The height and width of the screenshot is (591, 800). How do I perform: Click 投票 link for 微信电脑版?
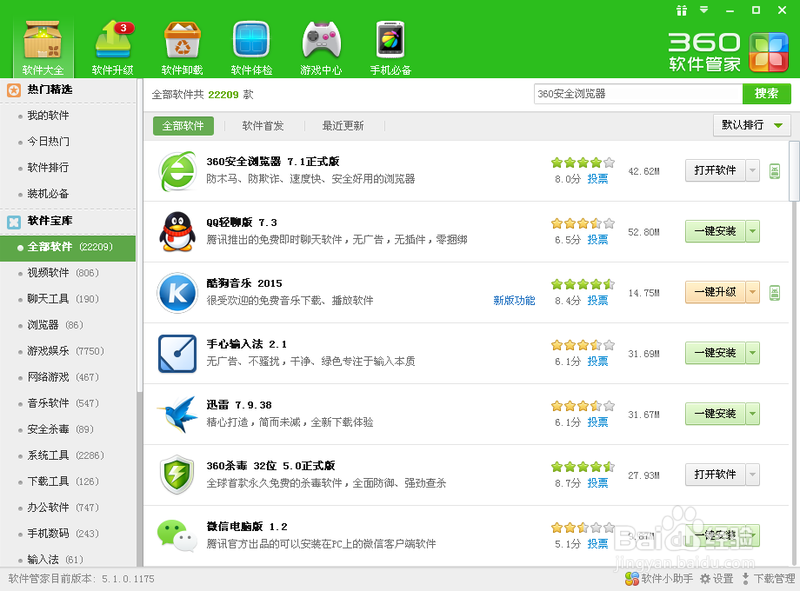click(x=597, y=544)
